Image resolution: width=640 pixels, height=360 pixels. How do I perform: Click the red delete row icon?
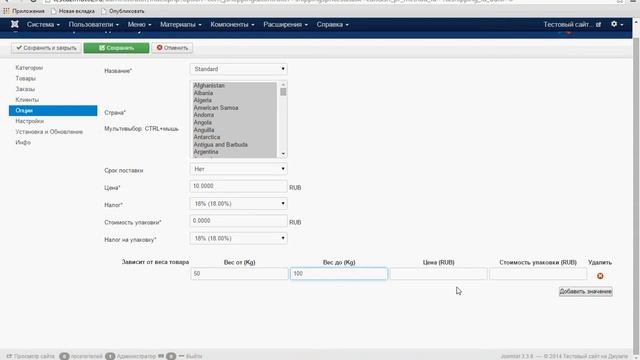[x=600, y=276]
